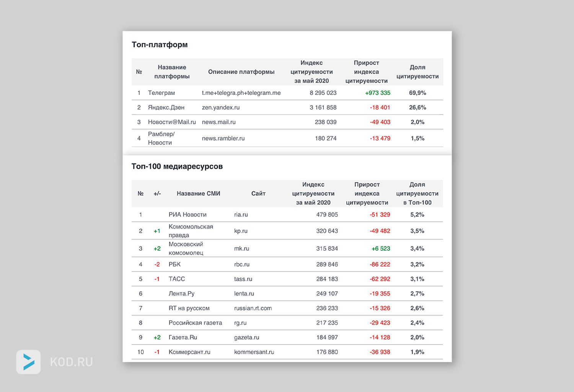Click the Сайт column header

(x=258, y=194)
